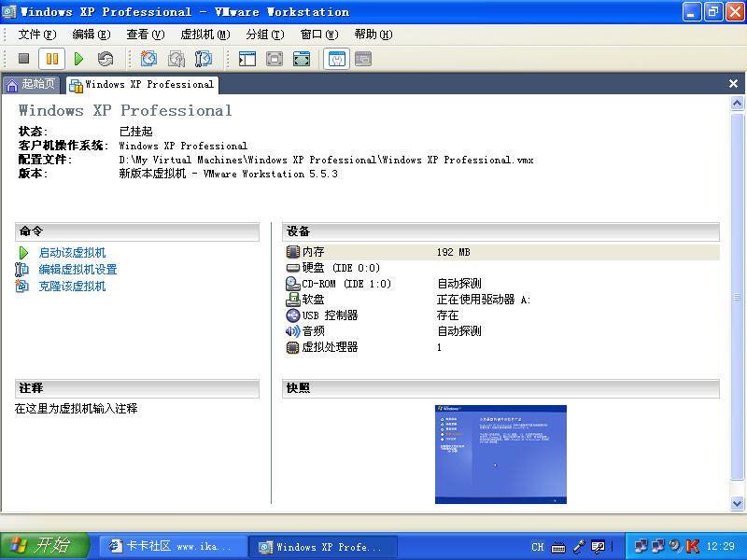This screenshot has height=560, width=747.
Task: Click the 12:29 clock in tray
Action: pos(720,546)
